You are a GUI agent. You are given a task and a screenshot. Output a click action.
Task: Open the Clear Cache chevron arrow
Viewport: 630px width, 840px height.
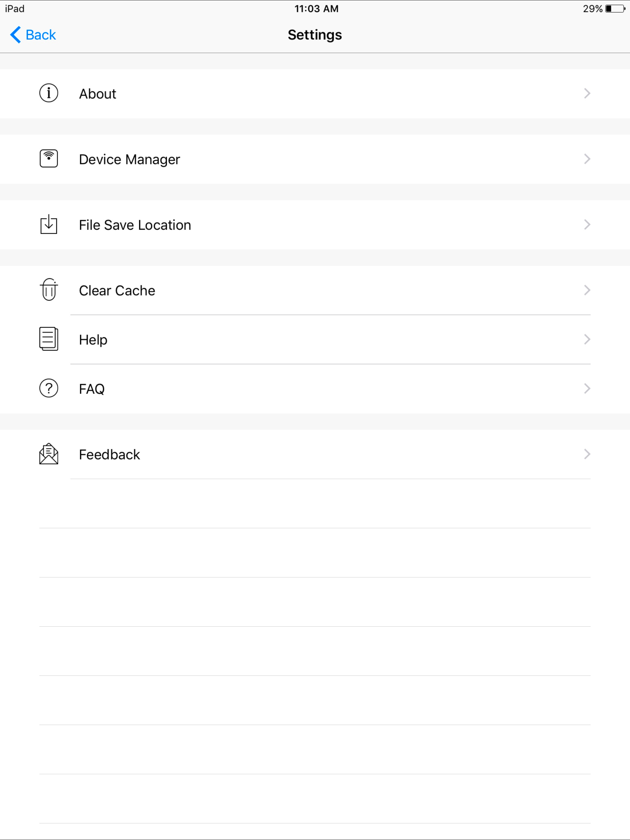pos(587,291)
